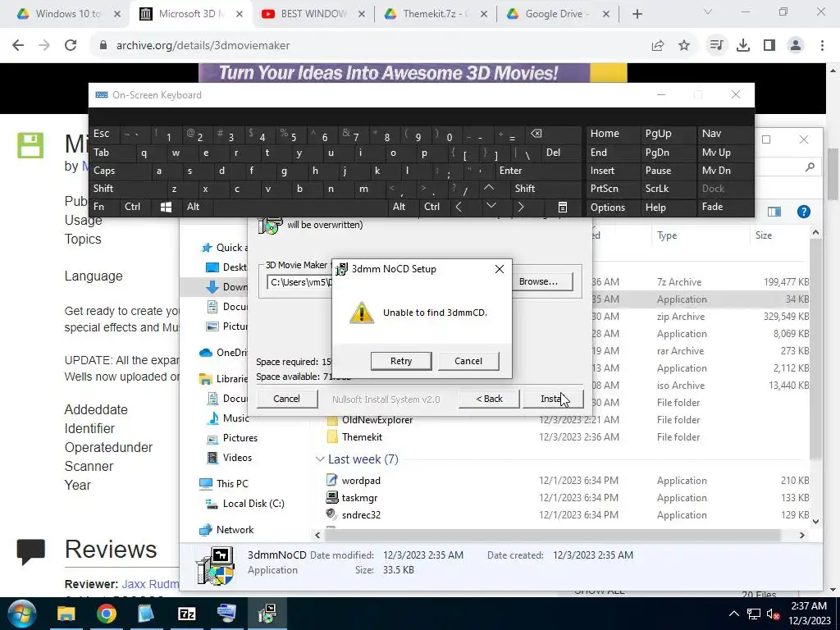Close the 3dmm NoCD Setup error dialog

click(500, 269)
